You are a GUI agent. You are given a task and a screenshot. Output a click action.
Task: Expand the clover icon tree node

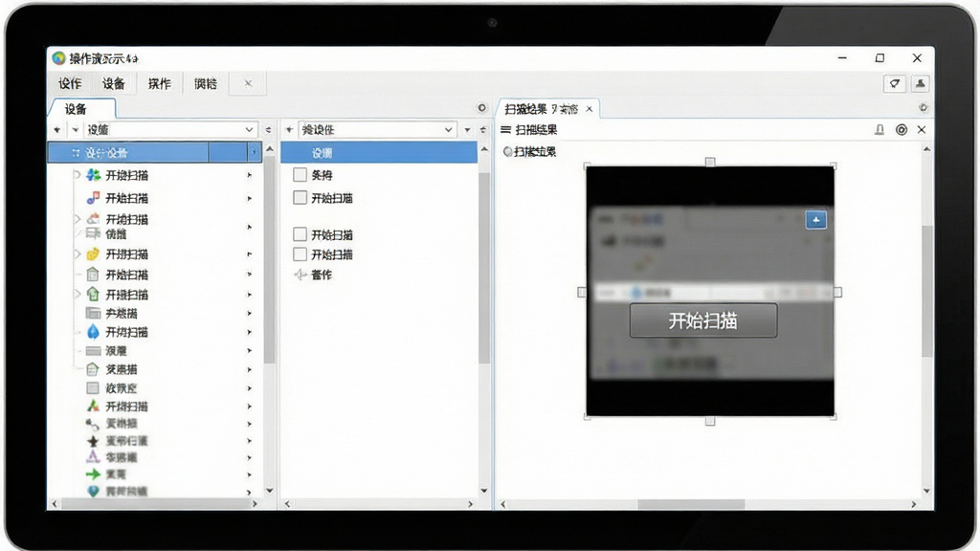coord(77,175)
